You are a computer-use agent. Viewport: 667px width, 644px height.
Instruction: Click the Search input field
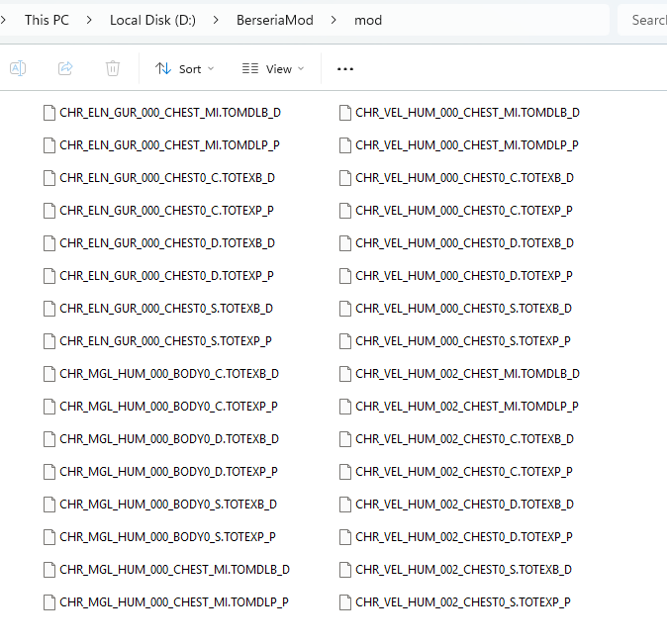coord(642,20)
